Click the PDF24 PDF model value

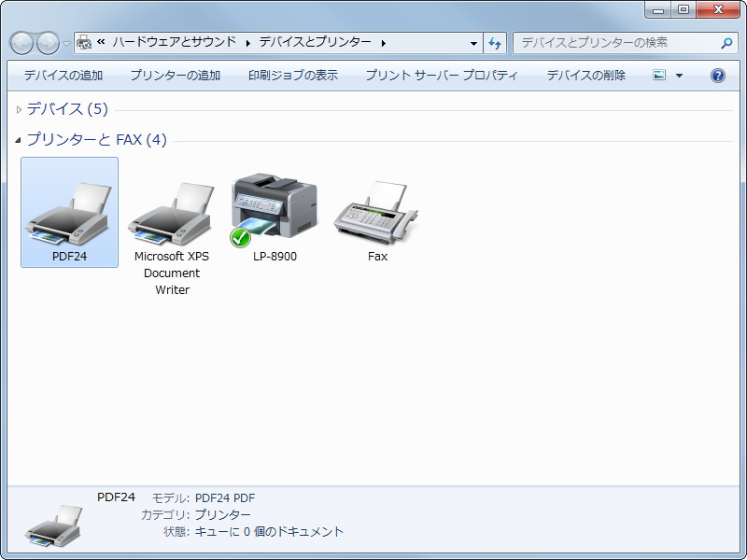[x=225, y=498]
